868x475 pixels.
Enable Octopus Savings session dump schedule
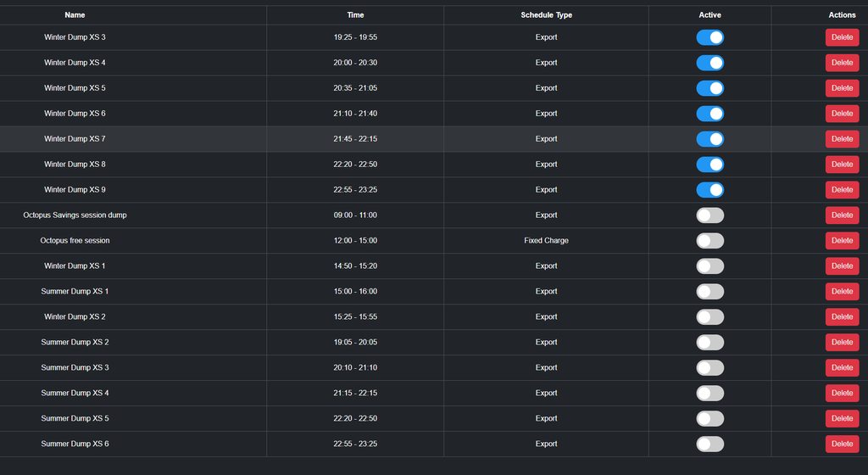pyautogui.click(x=709, y=215)
